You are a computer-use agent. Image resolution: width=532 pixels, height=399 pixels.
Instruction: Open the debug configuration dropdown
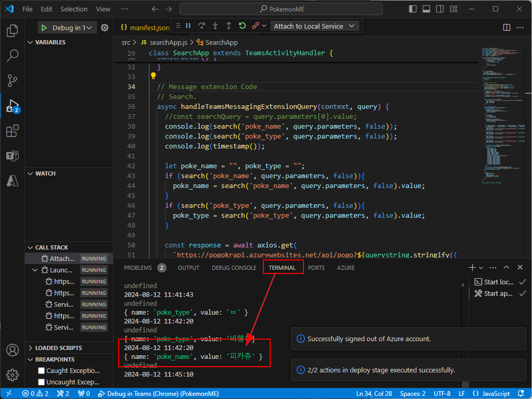[72, 28]
